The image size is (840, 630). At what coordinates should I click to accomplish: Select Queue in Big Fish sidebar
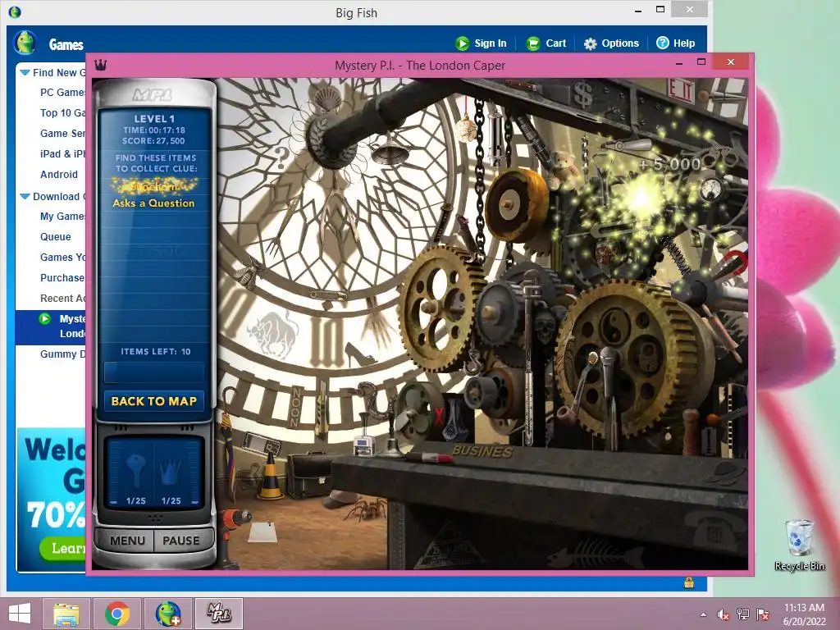(x=55, y=237)
